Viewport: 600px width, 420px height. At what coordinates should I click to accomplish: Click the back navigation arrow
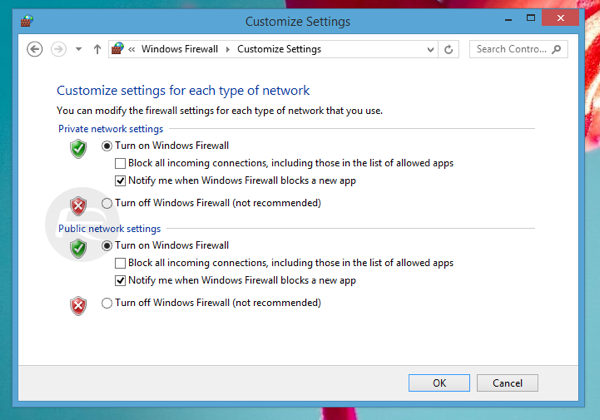(36, 49)
